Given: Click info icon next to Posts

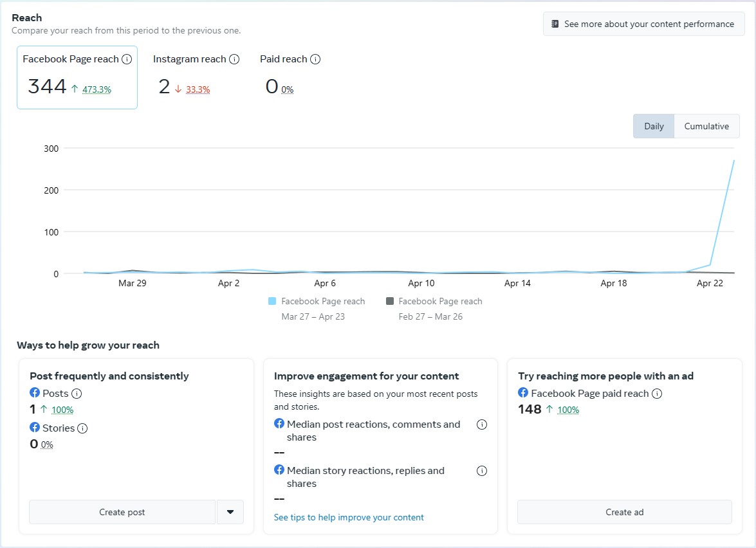Looking at the screenshot, I should pyautogui.click(x=77, y=394).
